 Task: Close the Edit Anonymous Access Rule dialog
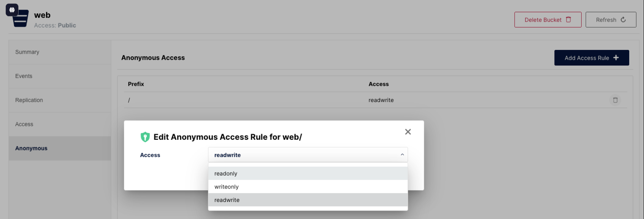click(408, 132)
